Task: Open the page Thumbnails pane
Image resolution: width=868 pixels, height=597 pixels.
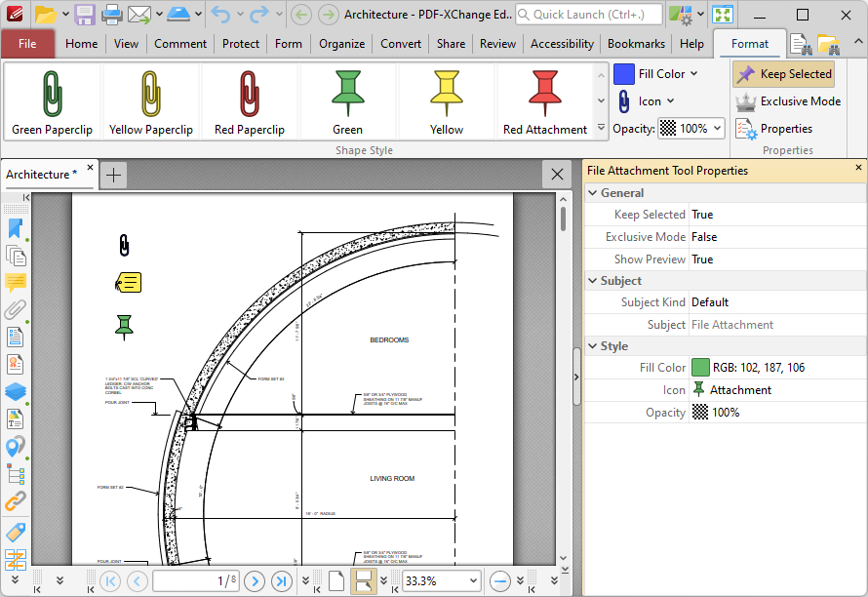Action: pyautogui.click(x=15, y=256)
